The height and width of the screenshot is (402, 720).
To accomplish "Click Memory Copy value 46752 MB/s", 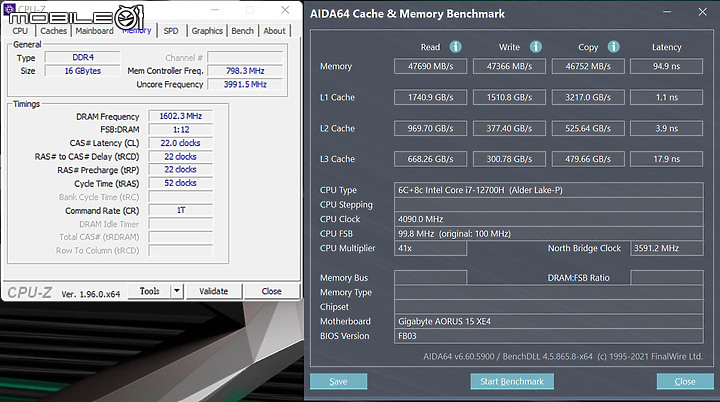I will click(588, 66).
